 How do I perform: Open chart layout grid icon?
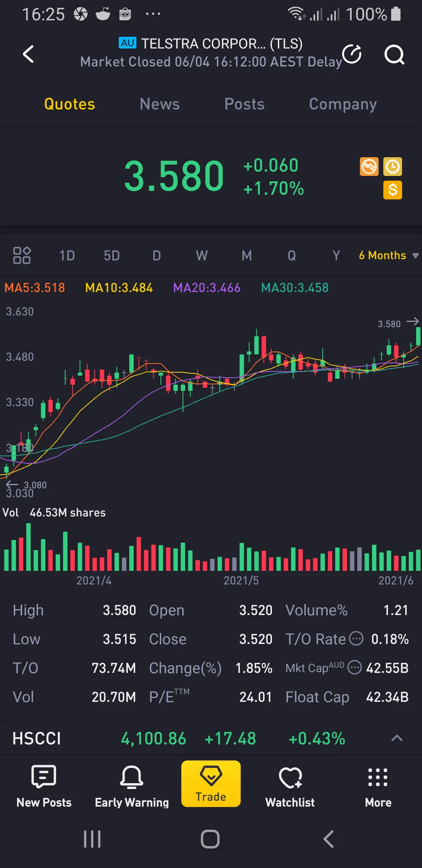[22, 255]
